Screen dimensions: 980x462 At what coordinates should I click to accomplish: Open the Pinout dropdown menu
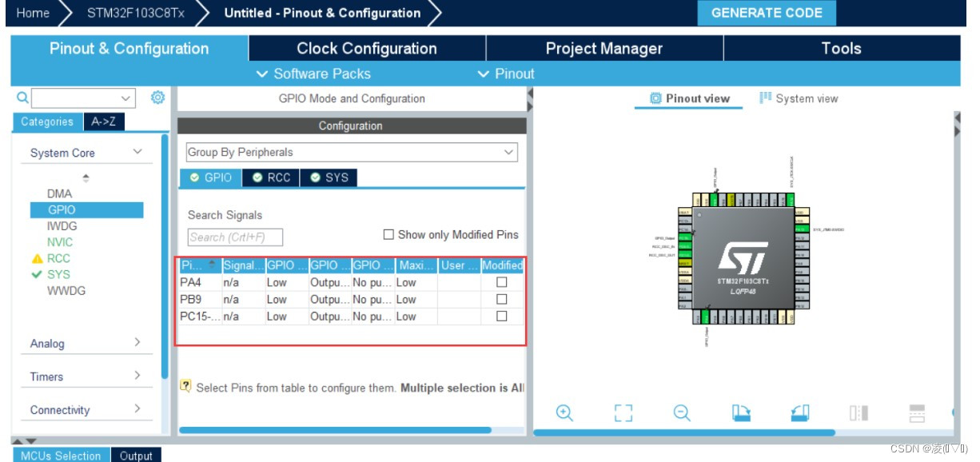pos(506,74)
